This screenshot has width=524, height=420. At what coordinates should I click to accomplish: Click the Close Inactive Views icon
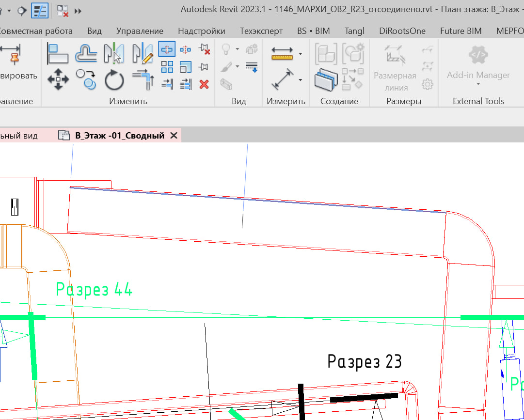click(x=63, y=11)
